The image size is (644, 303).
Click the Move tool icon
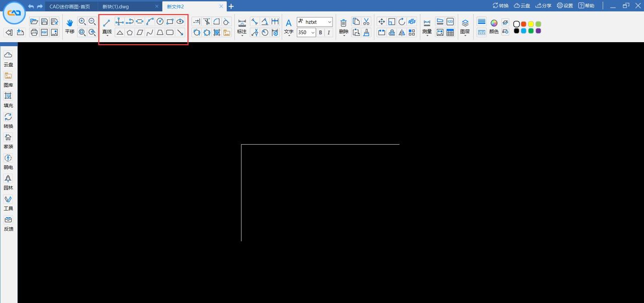[x=381, y=22]
